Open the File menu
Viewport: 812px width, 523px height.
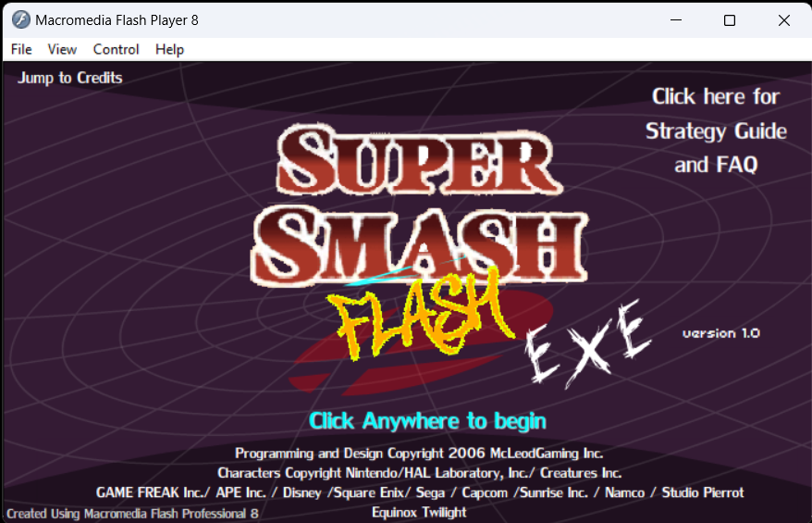click(21, 49)
